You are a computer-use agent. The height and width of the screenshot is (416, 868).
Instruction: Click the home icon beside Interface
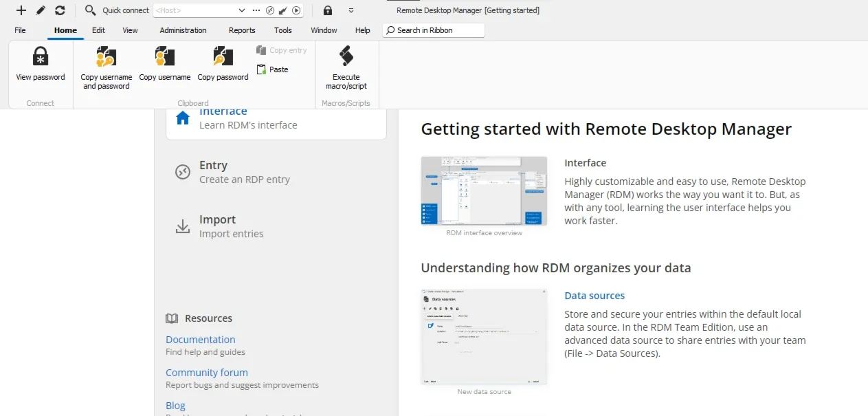[183, 118]
